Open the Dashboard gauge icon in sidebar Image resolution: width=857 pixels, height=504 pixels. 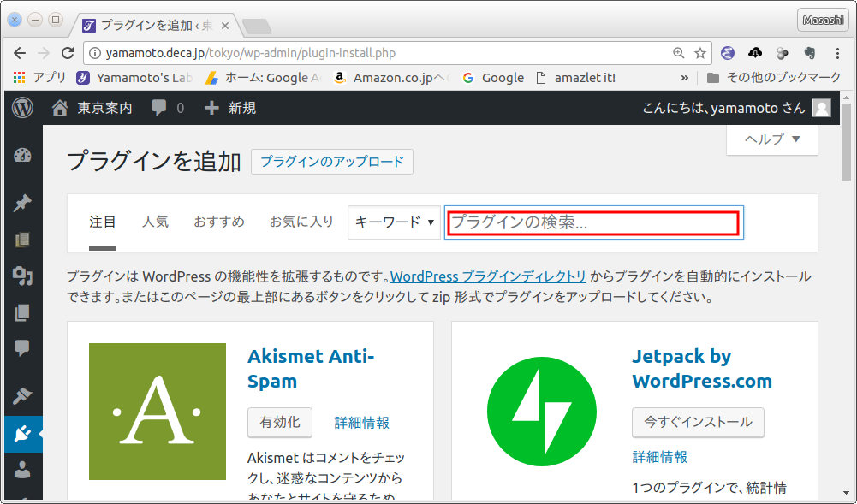[22, 156]
